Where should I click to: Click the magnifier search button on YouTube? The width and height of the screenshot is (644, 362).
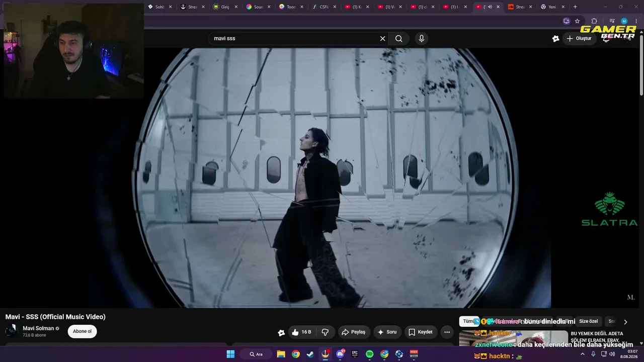[x=399, y=39]
